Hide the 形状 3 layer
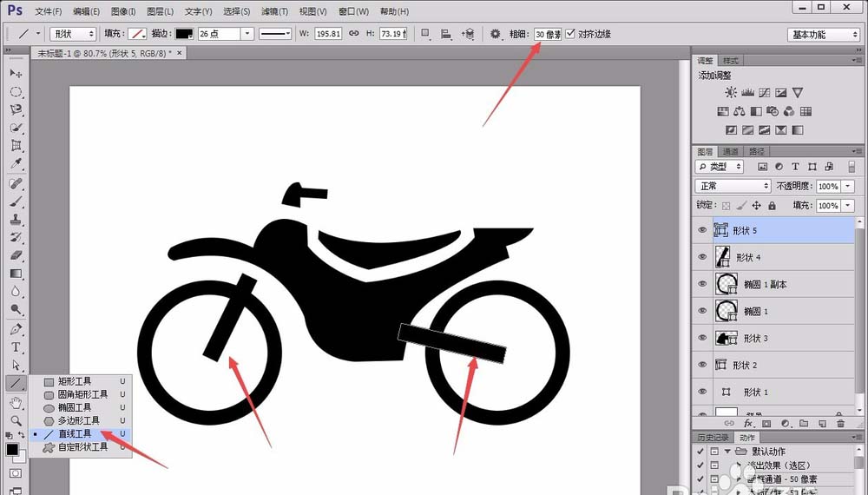868x495 pixels. [702, 338]
